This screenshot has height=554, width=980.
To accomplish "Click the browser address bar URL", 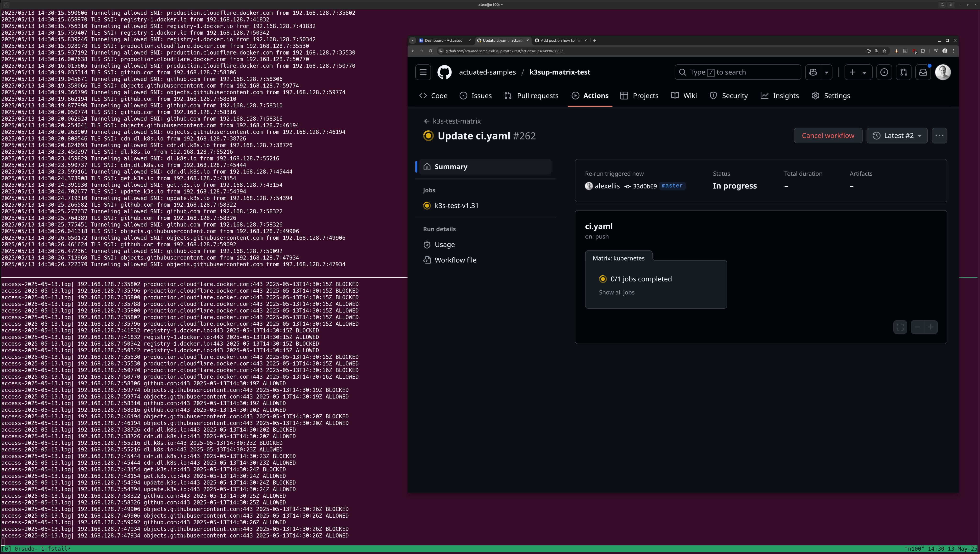I will coord(504,51).
